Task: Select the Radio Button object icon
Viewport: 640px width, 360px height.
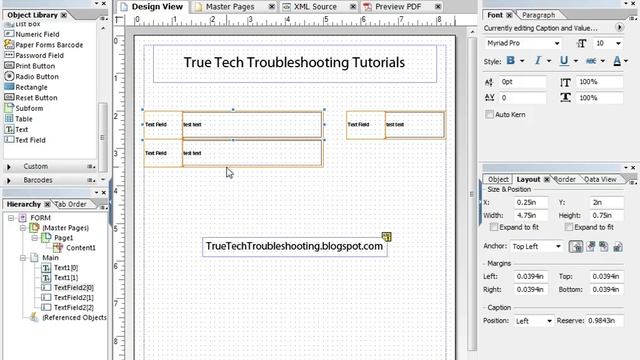Action: [x=9, y=76]
